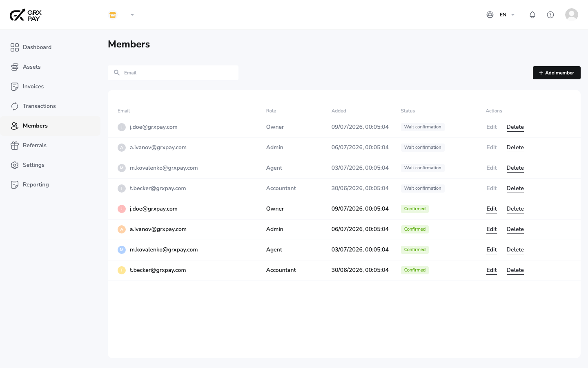Open the EN language dropdown

507,15
